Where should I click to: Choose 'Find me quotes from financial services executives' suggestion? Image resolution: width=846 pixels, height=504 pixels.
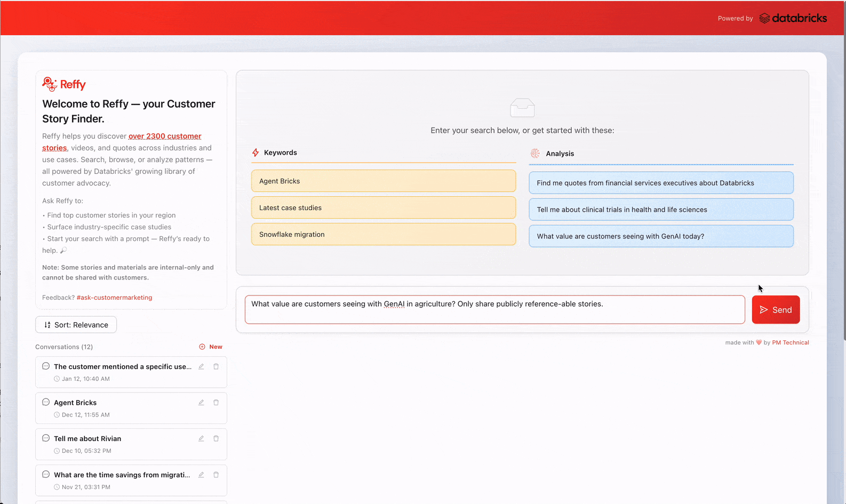click(x=661, y=183)
